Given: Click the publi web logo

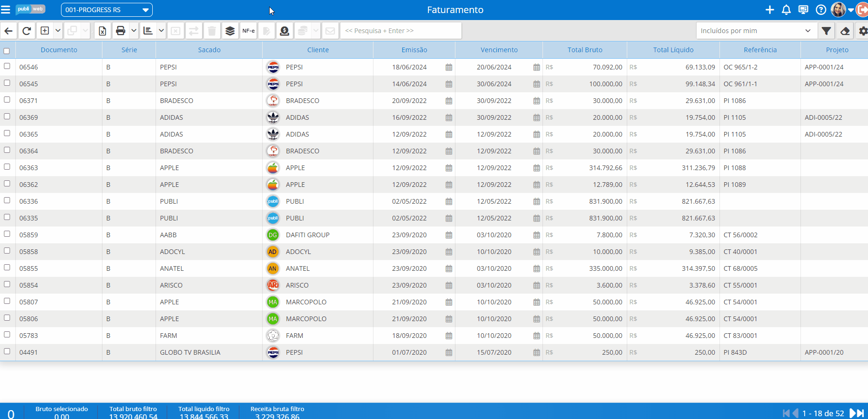Looking at the screenshot, I should [30, 9].
